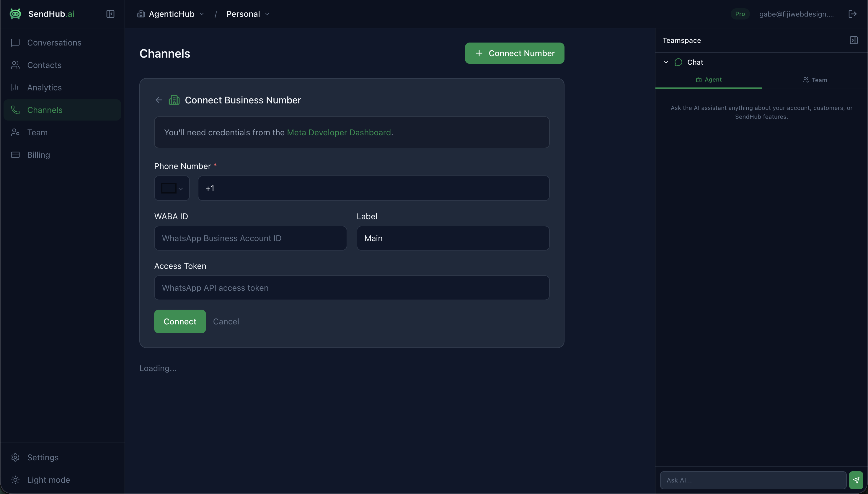Open Billing in the sidebar
Image resolution: width=868 pixels, height=494 pixels.
coord(62,155)
